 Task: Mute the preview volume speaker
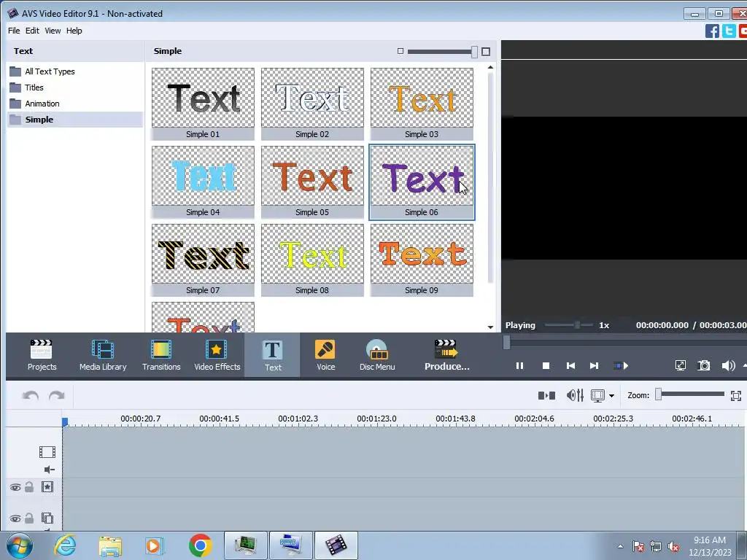(x=728, y=366)
